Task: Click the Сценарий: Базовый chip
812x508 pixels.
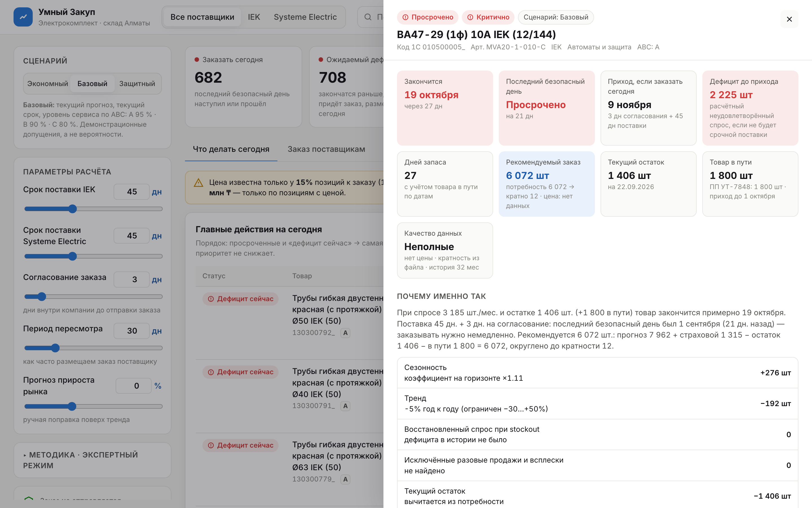Action: click(x=556, y=17)
